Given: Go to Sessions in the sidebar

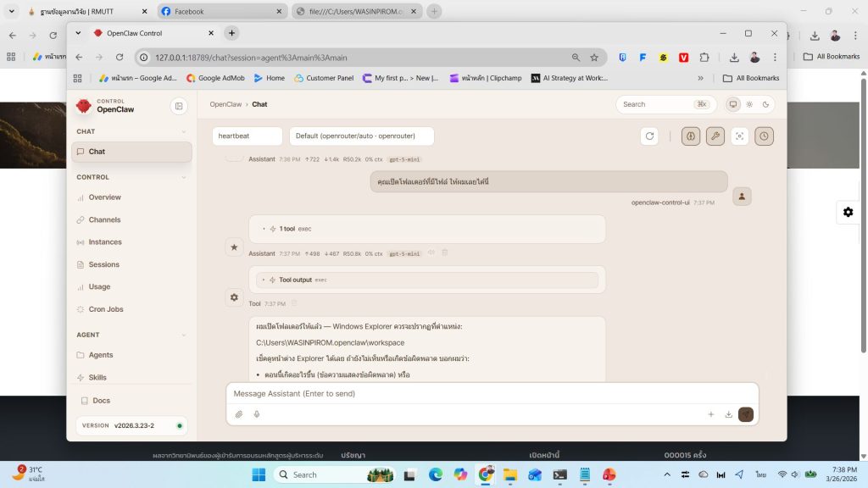Looking at the screenshot, I should [104, 264].
